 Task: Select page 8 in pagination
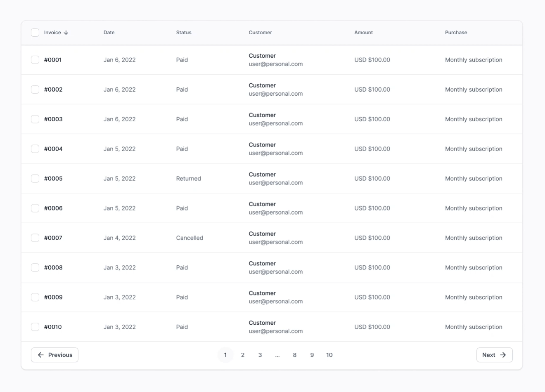point(294,355)
